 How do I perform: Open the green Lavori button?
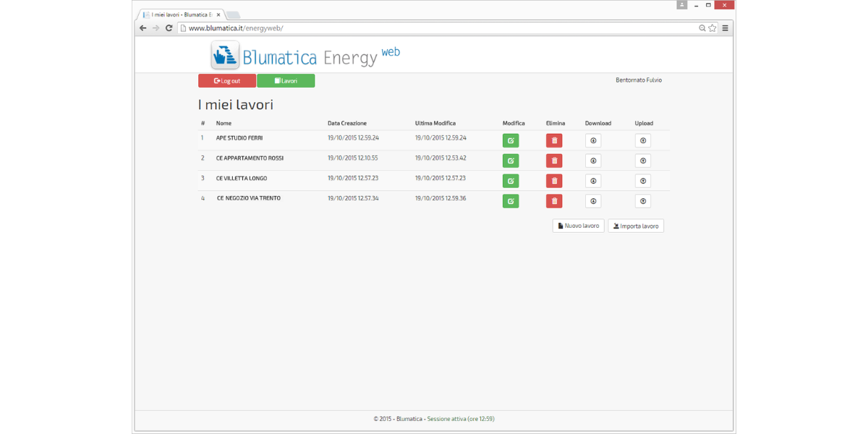[x=286, y=81]
